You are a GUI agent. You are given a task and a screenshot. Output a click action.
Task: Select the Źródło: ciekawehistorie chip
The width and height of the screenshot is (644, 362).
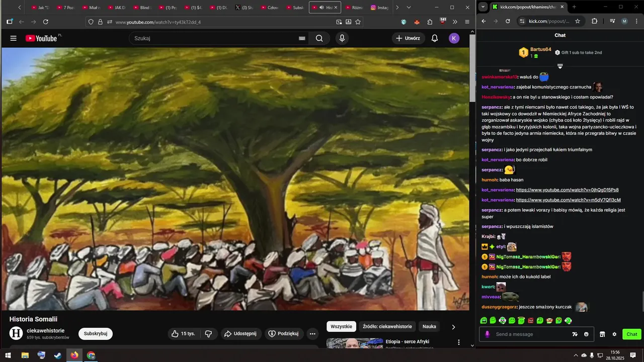click(x=387, y=327)
